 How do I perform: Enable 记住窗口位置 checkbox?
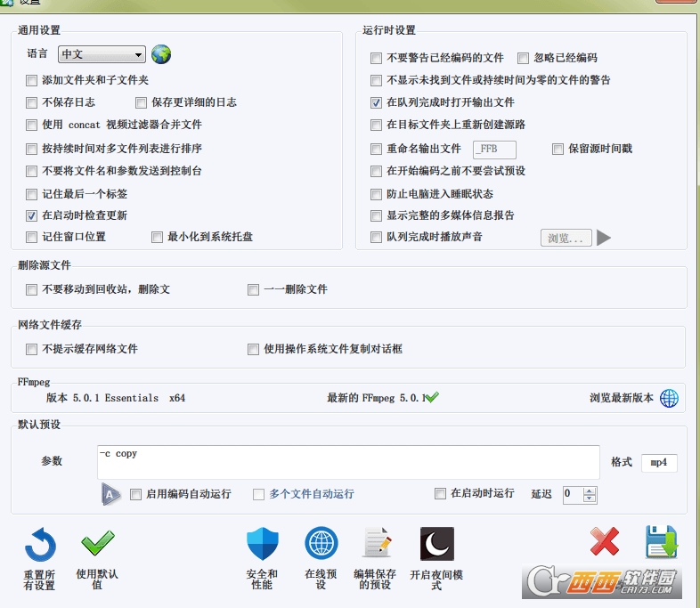[x=31, y=238]
